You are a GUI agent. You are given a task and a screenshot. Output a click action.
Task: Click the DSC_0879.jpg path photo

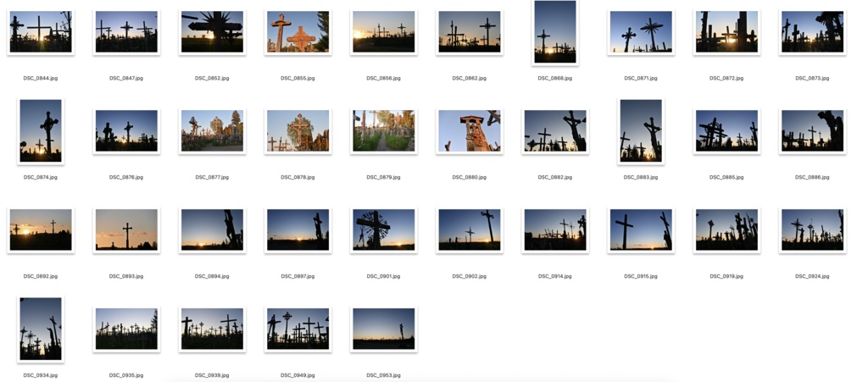[x=384, y=131]
